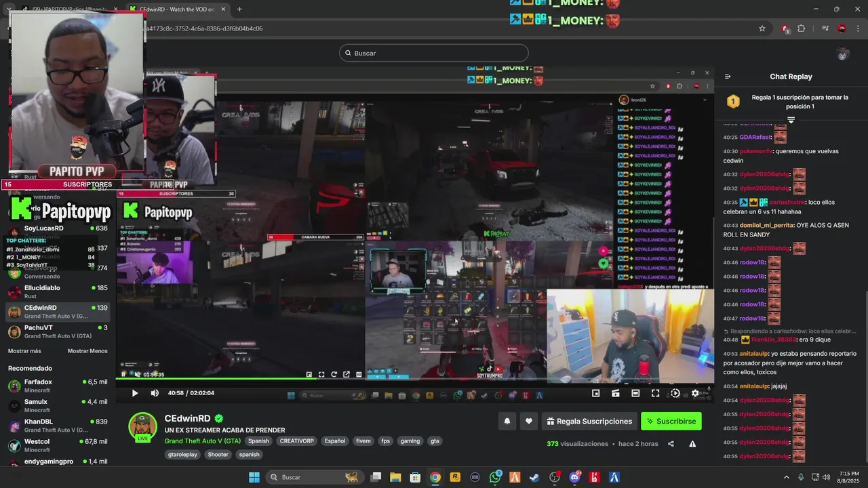The width and height of the screenshot is (868, 488).
Task: Enter fullscreen on the video player
Action: (655, 393)
